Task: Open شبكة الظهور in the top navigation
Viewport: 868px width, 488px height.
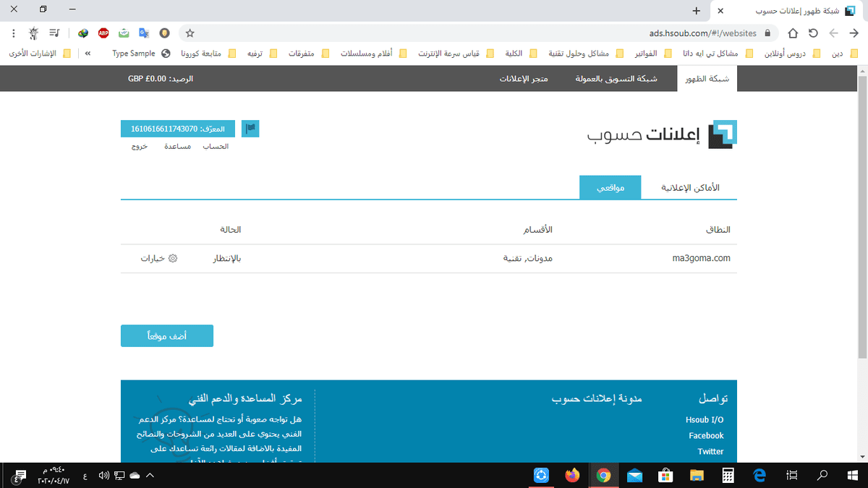Action: tap(707, 78)
